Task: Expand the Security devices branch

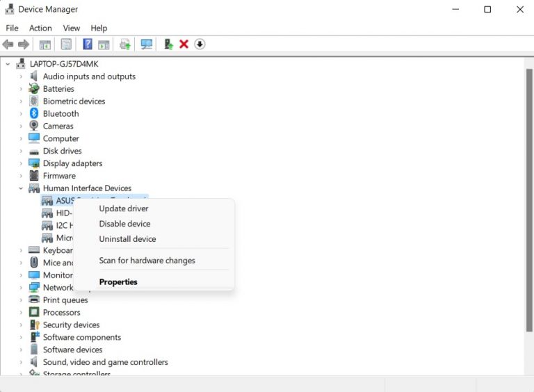Action: [x=21, y=325]
